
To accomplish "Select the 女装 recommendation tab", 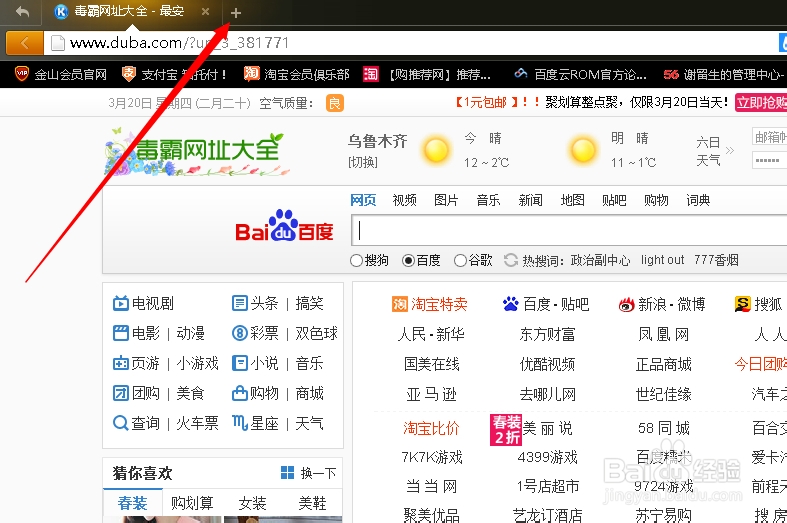I will 252,503.
